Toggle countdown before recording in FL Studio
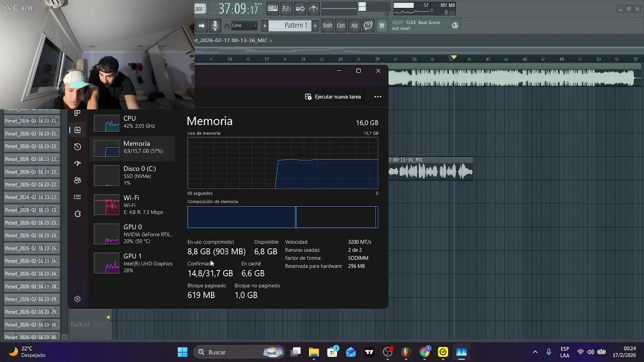 coord(286,8)
